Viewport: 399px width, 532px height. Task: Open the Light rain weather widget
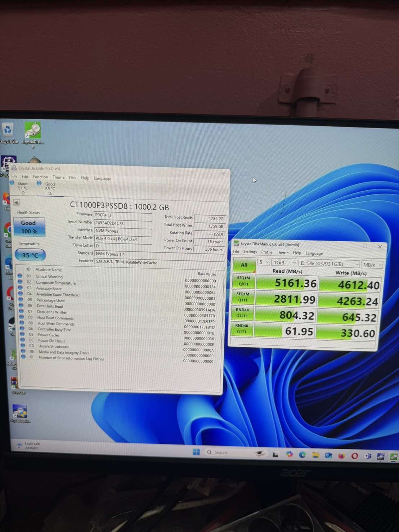[x=28, y=446]
